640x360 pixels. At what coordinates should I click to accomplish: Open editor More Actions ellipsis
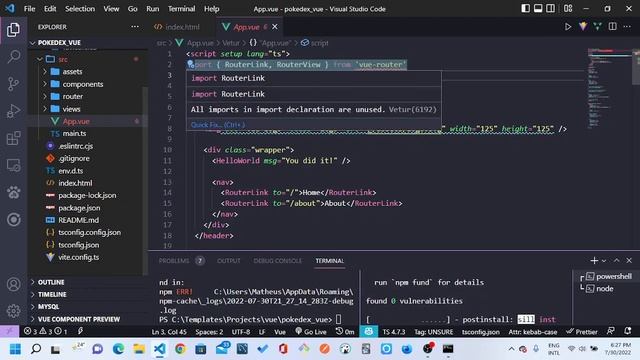coord(627,27)
